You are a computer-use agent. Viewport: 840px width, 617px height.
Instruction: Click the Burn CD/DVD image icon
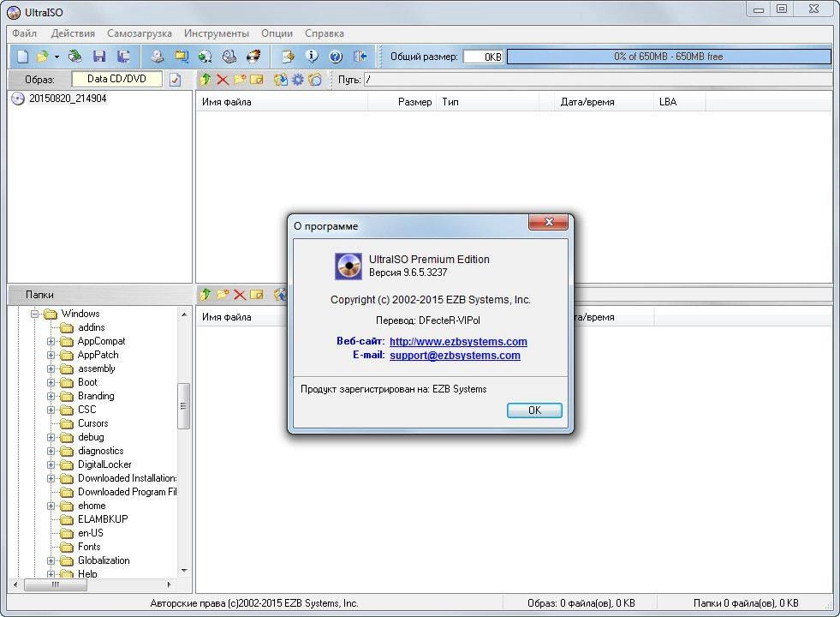pos(253,57)
